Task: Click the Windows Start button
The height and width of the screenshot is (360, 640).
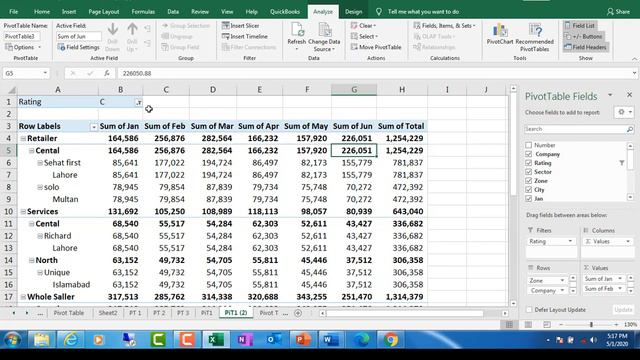Action: tap(12, 340)
